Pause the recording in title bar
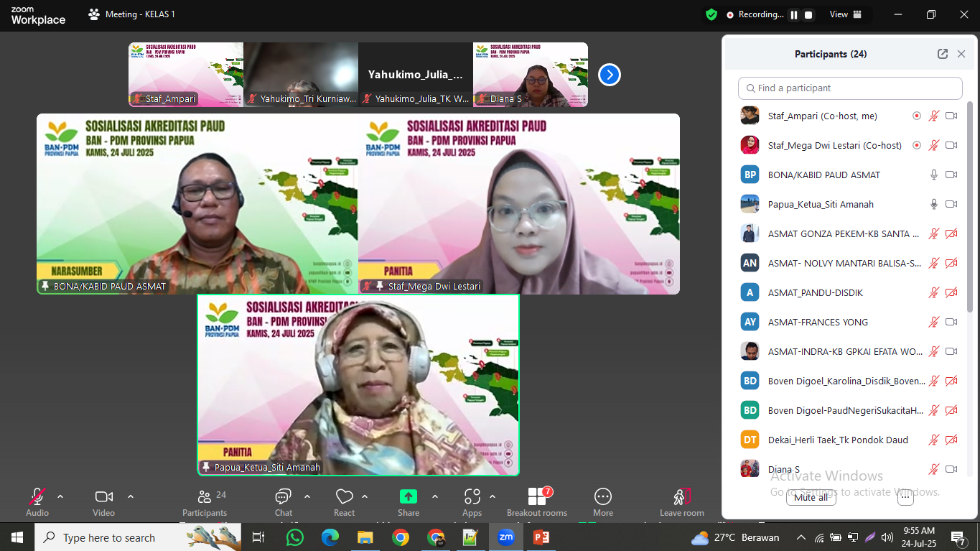 [x=794, y=14]
